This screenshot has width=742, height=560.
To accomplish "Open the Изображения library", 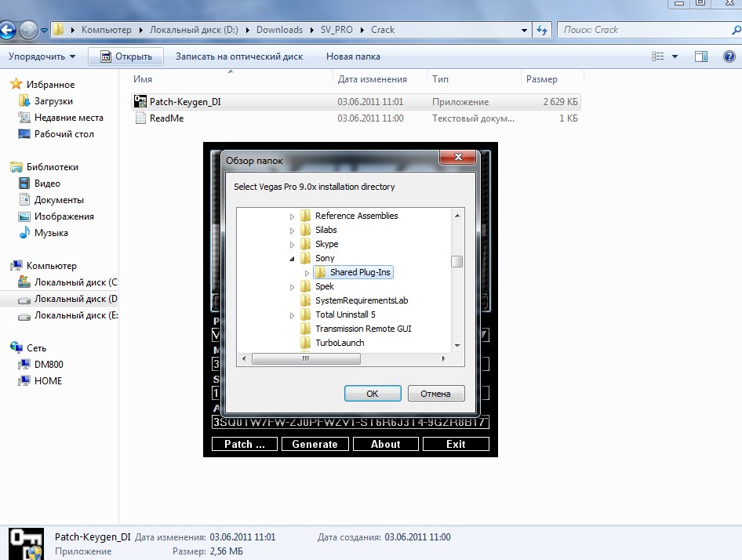I will [x=64, y=216].
